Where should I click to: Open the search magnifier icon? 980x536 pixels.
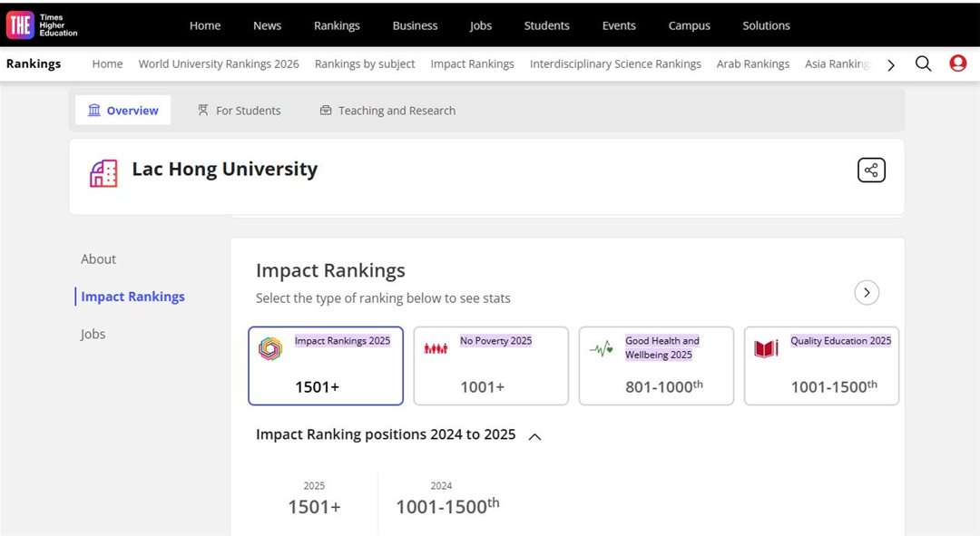coord(923,63)
